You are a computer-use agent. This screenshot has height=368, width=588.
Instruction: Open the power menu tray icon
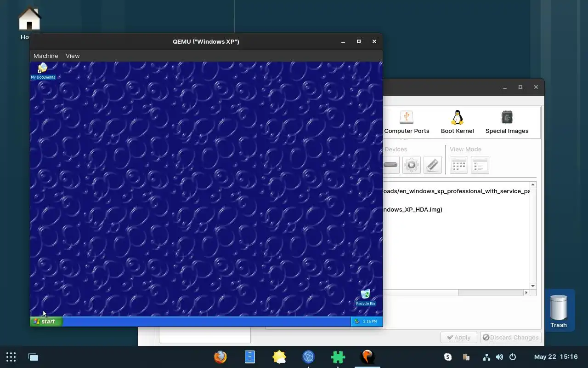tap(513, 357)
